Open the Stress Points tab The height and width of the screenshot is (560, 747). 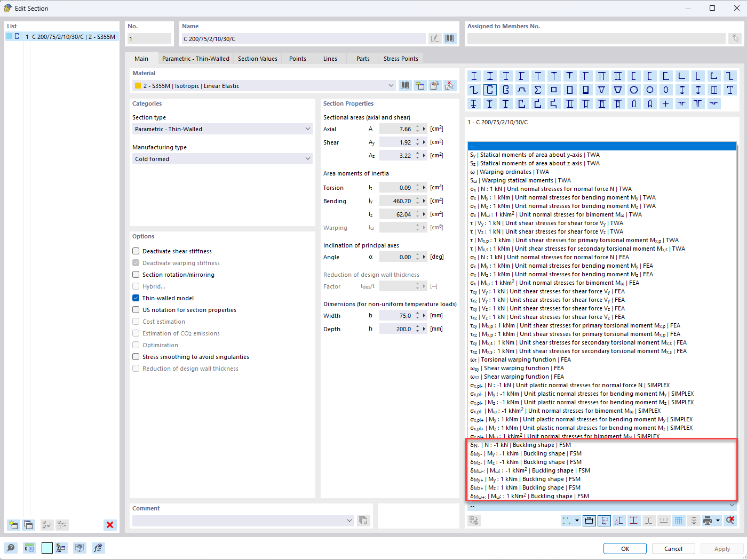click(401, 59)
